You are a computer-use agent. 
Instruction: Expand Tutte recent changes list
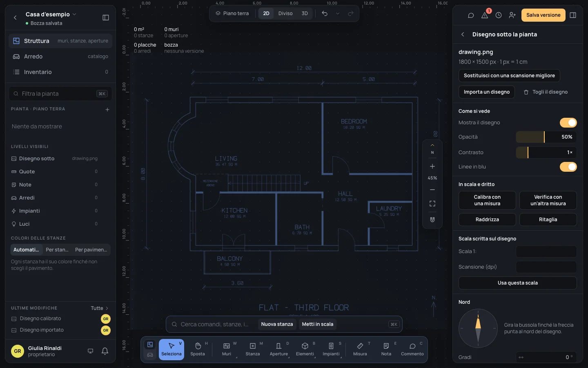(x=100, y=308)
